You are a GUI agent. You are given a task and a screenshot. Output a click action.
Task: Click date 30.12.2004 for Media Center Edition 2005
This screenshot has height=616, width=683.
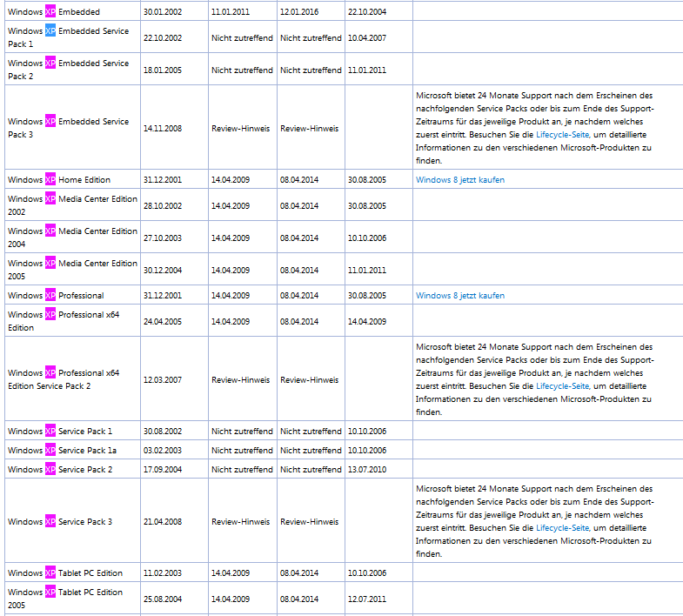163,271
